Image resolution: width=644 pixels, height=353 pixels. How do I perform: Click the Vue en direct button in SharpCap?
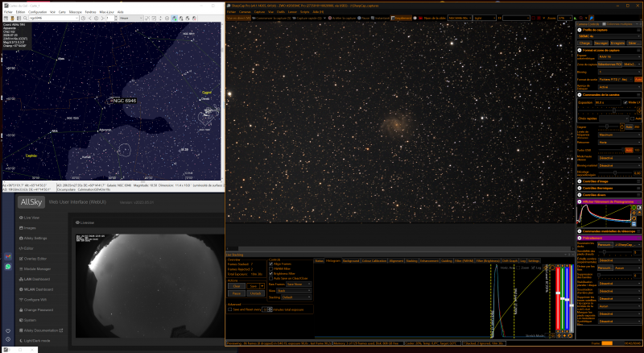click(238, 18)
